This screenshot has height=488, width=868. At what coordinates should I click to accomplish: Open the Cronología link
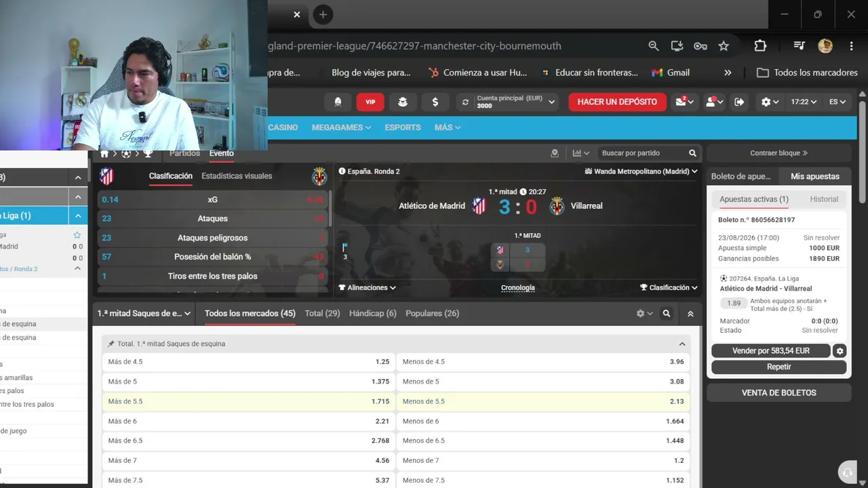517,288
